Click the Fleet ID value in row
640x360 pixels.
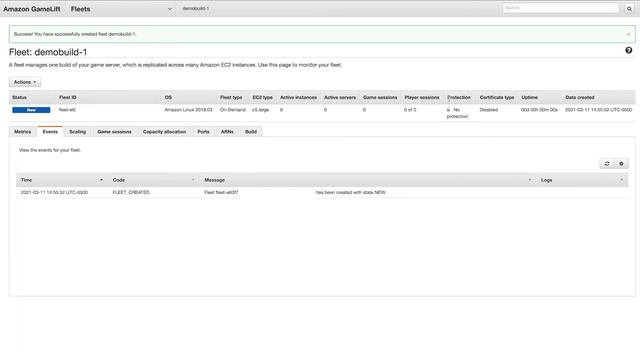point(68,110)
